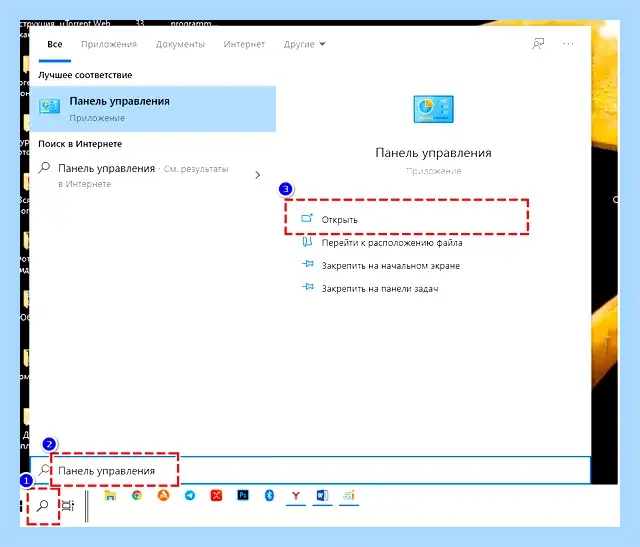Viewport: 640px width, 547px height.
Task: Click Закрепить на панели задач
Action: tap(380, 289)
